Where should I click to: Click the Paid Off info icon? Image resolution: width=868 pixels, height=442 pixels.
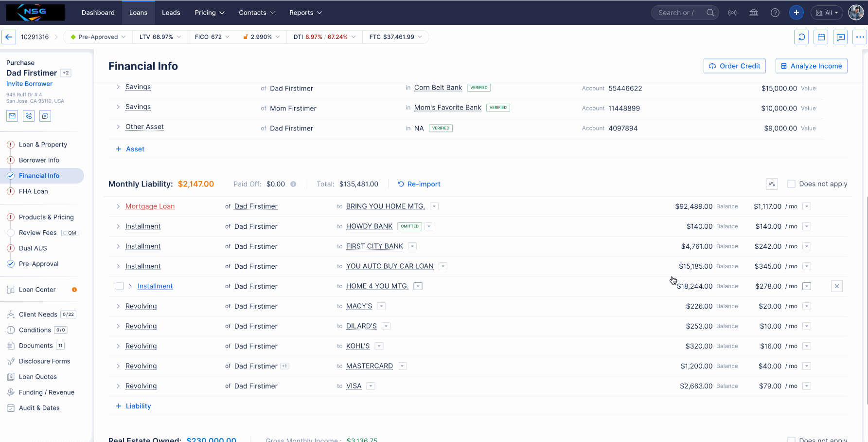point(293,184)
